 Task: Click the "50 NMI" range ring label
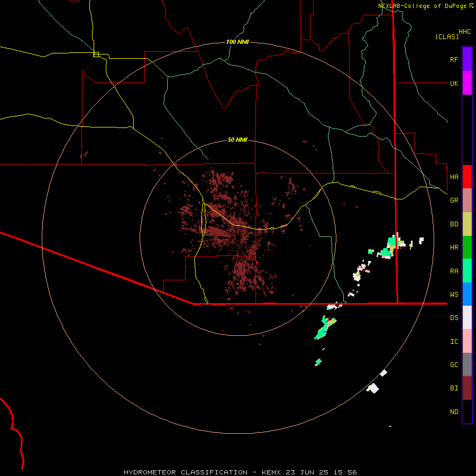point(237,140)
